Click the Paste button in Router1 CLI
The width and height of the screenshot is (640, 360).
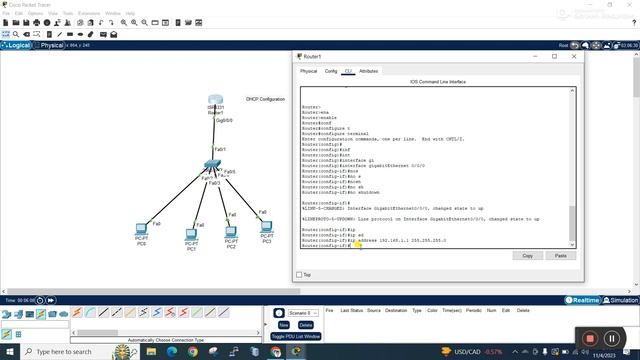tap(560, 256)
